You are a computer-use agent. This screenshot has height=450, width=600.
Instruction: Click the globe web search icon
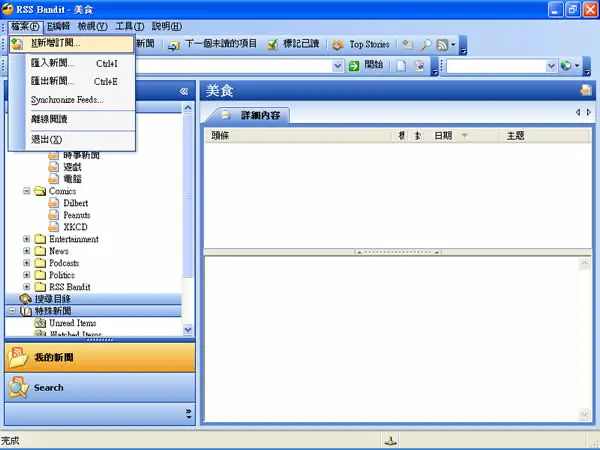click(566, 66)
